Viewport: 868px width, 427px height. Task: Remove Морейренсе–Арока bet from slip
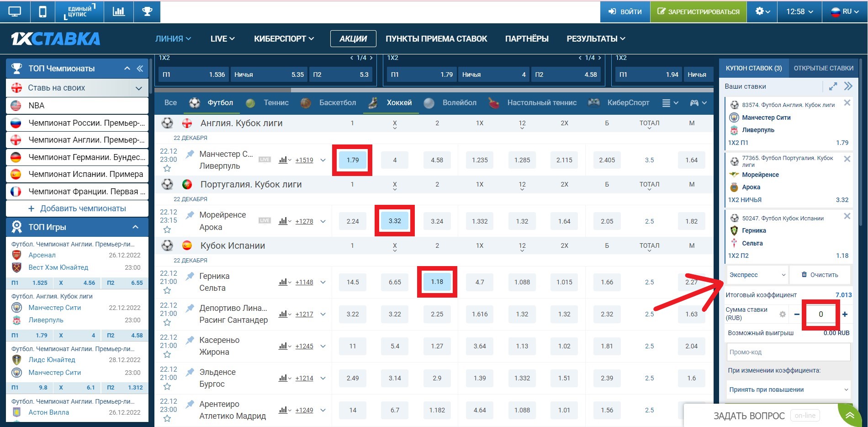[847, 159]
